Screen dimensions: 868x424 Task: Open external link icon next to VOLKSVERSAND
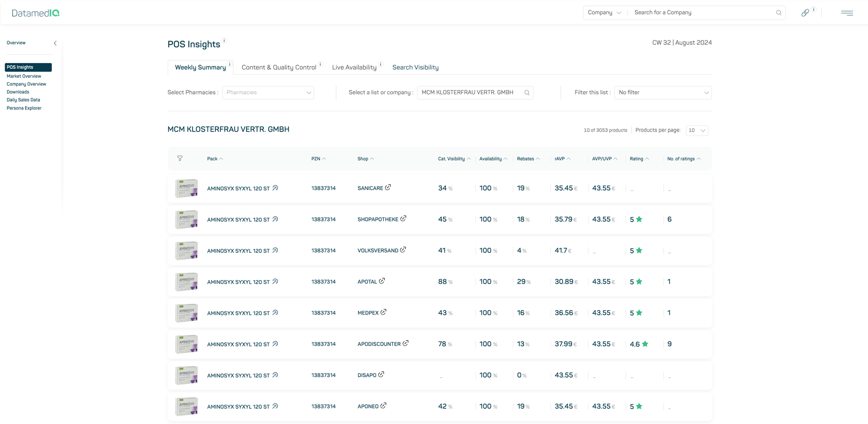pos(403,250)
